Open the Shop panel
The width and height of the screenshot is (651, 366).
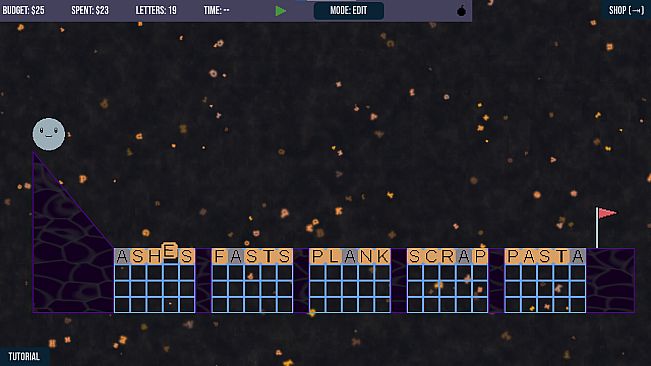pos(626,10)
